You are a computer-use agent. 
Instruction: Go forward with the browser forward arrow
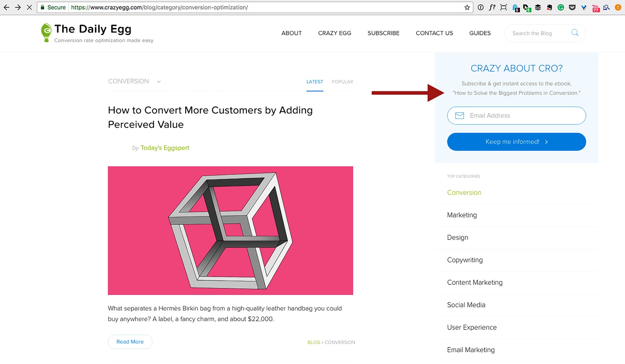pyautogui.click(x=18, y=7)
